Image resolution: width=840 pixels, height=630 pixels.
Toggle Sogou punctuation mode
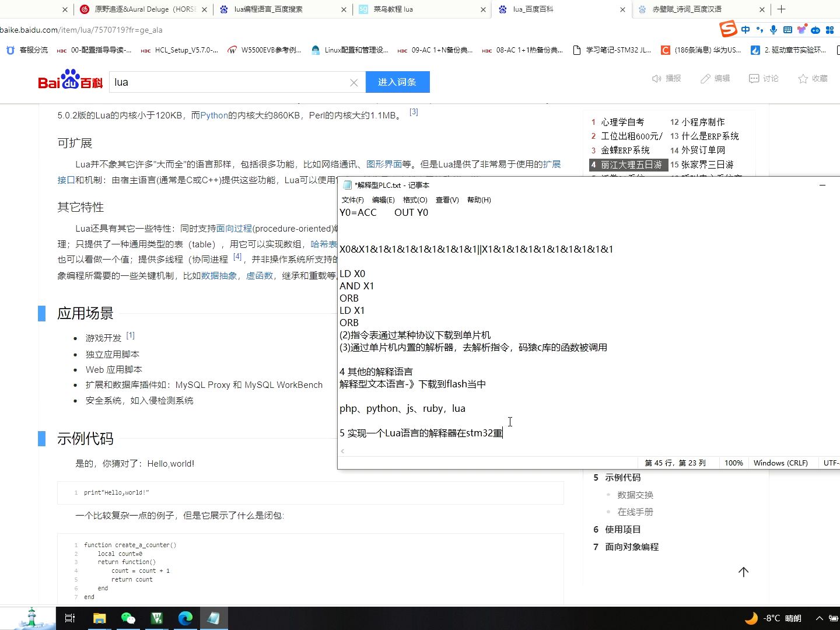tap(759, 30)
